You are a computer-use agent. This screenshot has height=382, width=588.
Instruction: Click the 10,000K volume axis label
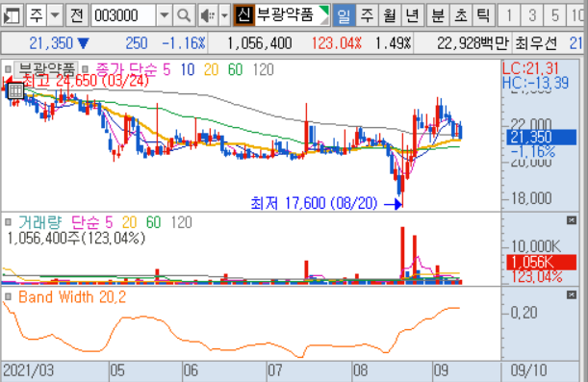[x=536, y=246]
